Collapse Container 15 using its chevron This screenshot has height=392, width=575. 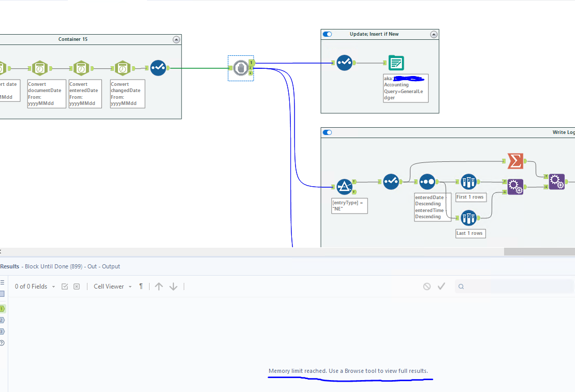(176, 39)
